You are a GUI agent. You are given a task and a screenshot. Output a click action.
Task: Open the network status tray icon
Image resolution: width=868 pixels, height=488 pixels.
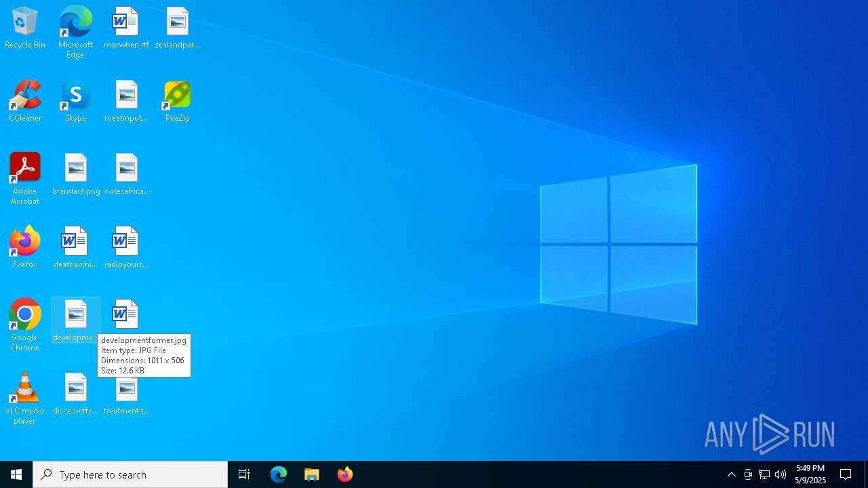click(x=764, y=474)
